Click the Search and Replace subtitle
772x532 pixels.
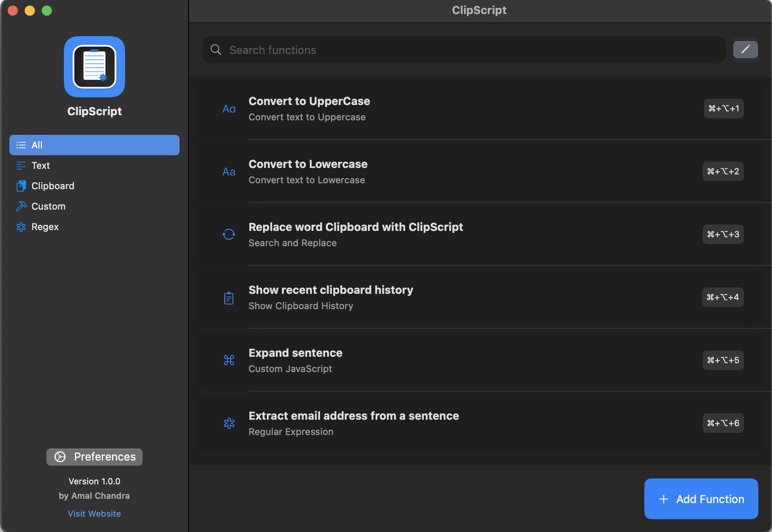point(292,243)
